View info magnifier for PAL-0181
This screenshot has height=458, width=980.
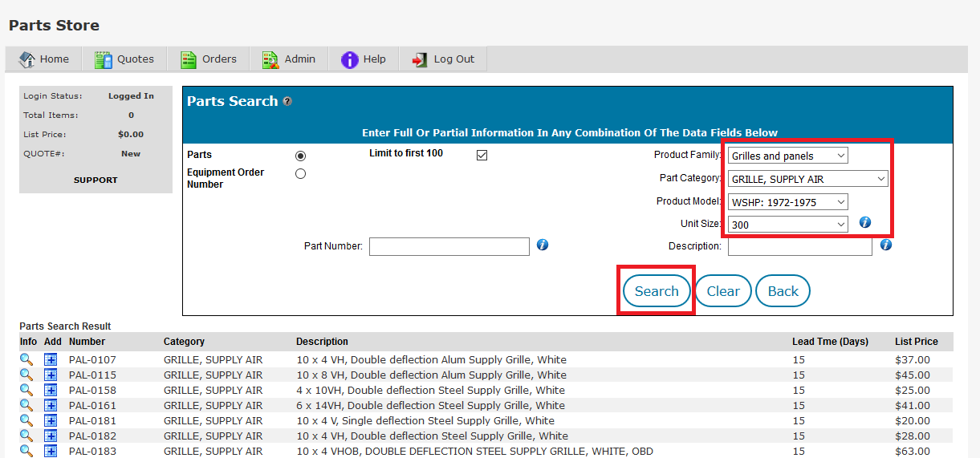[26, 420]
